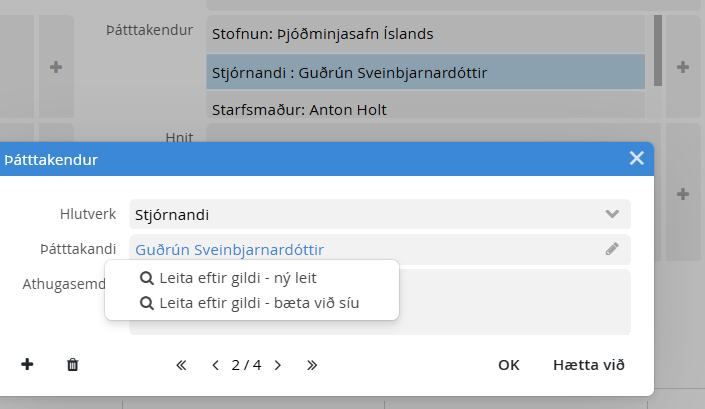Select "Leita eftir gildi - ný leit"

coord(237,278)
